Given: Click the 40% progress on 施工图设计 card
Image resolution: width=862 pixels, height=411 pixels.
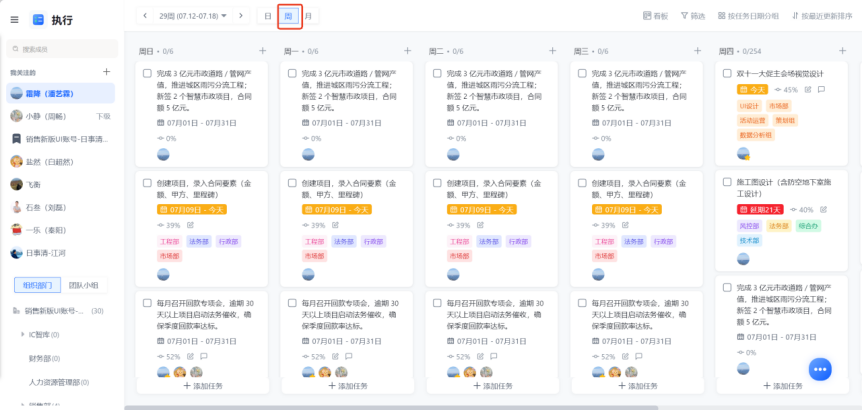Looking at the screenshot, I should [802, 209].
